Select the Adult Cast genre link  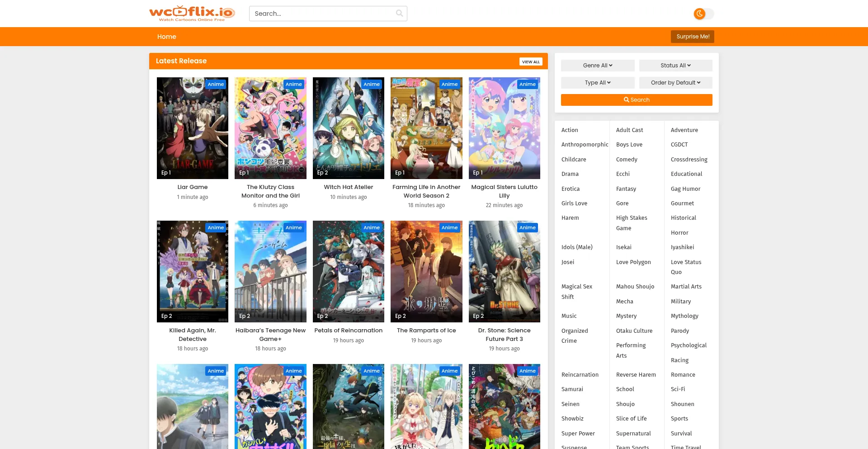pyautogui.click(x=629, y=130)
